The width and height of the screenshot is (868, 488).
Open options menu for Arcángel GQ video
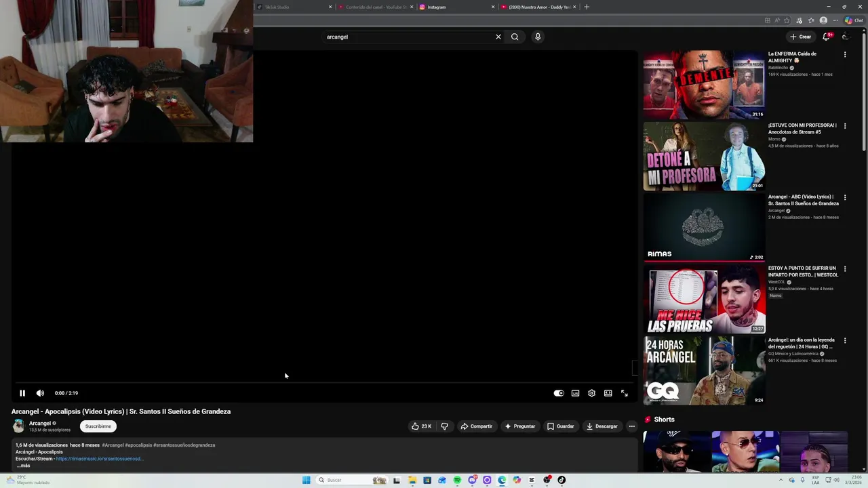845,340
